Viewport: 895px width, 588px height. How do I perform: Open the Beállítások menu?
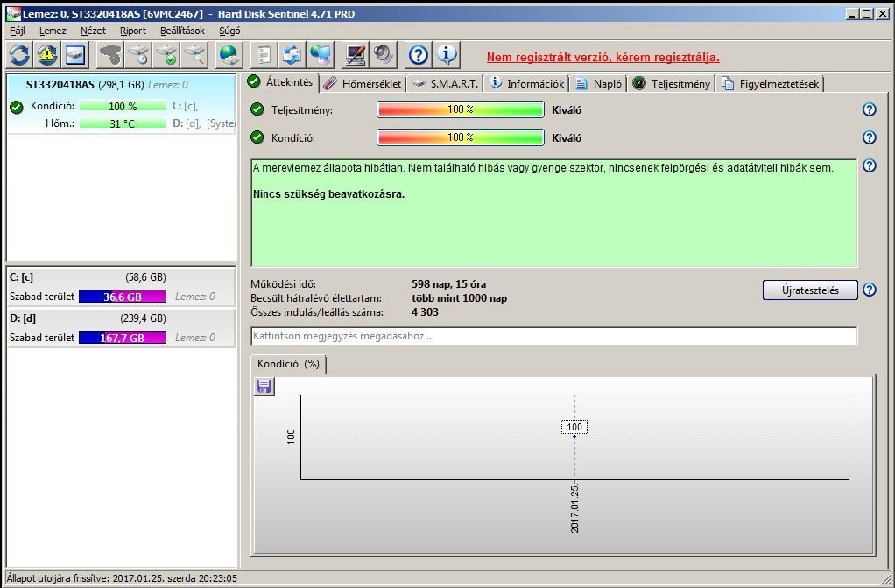pyautogui.click(x=182, y=31)
